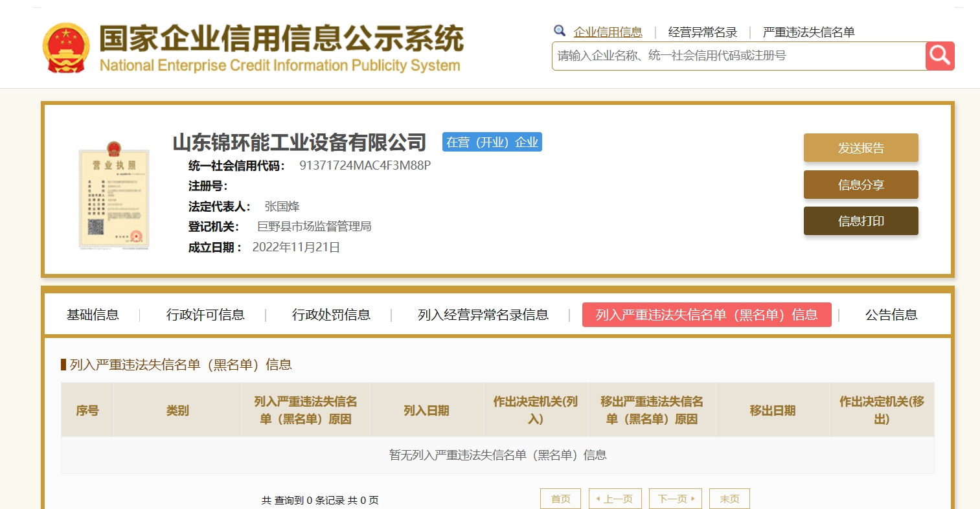Select the 列入严重违法失信名单（黑名单）信息 tab
The image size is (980, 509).
coord(707,315)
